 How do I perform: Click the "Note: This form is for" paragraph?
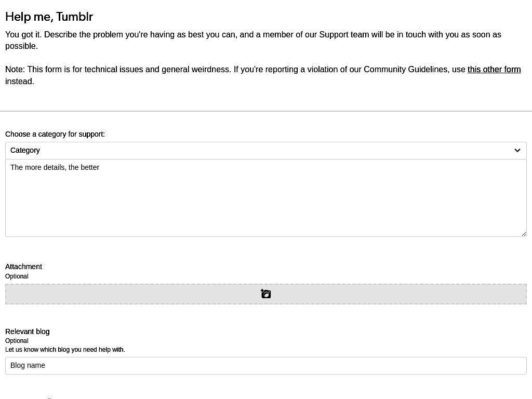tap(263, 75)
